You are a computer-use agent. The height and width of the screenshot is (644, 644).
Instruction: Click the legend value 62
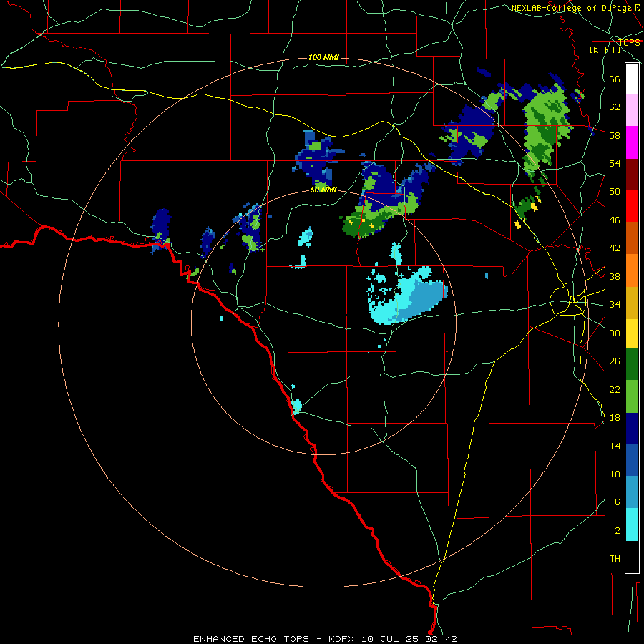(615, 107)
